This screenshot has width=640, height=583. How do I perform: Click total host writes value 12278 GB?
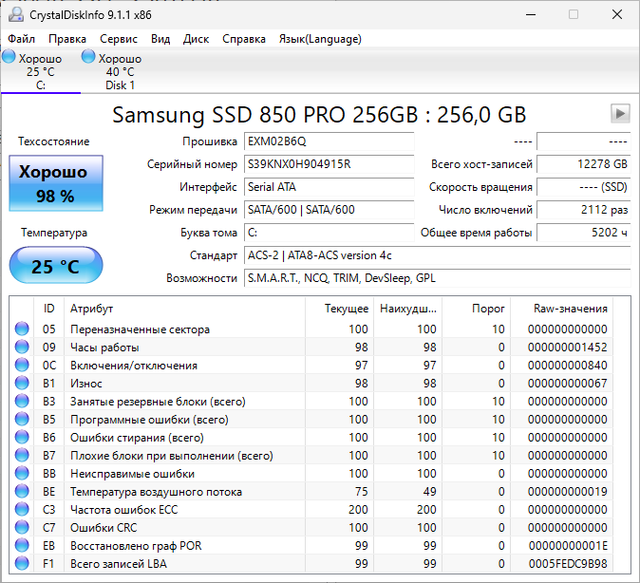[x=584, y=164]
